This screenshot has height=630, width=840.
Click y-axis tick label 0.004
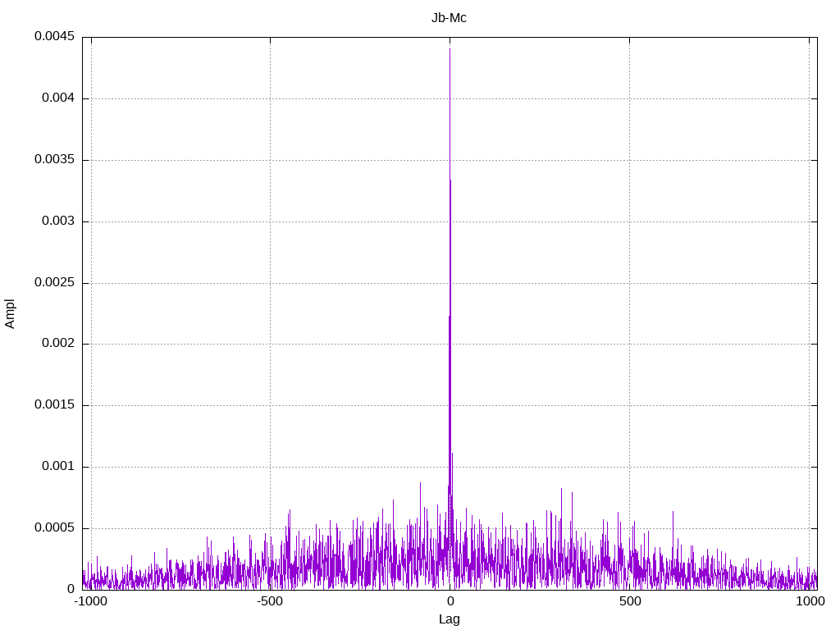(58, 98)
